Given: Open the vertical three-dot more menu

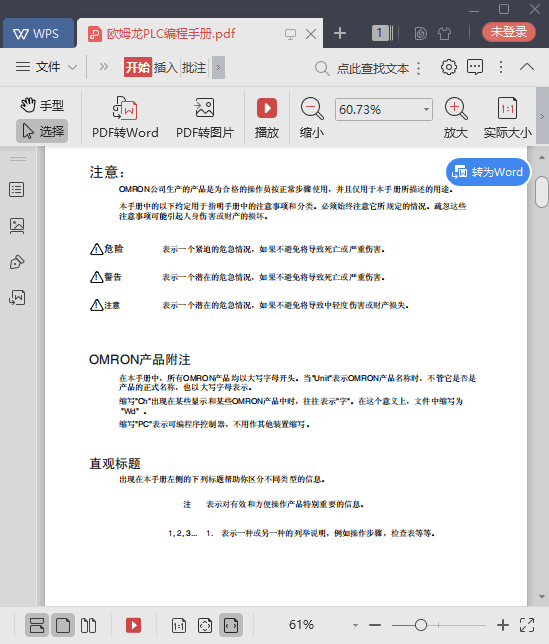Looking at the screenshot, I should 501,67.
